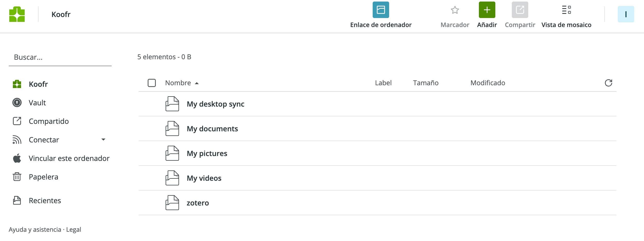
Task: Click the green Añadir plus button
Action: 487,10
